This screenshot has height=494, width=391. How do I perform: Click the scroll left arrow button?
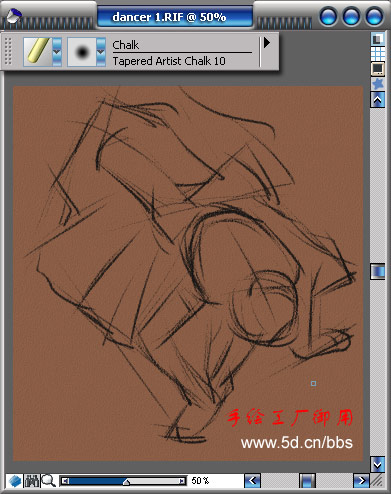pyautogui.click(x=252, y=481)
